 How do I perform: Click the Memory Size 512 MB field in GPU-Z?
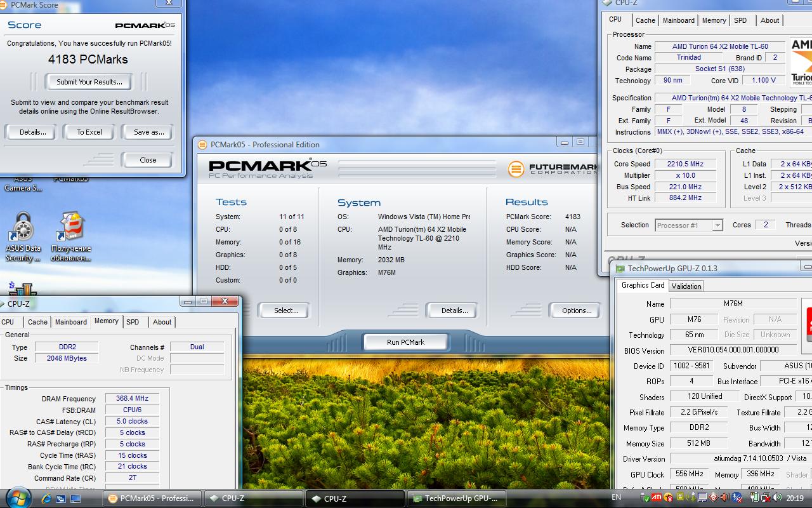(x=698, y=443)
